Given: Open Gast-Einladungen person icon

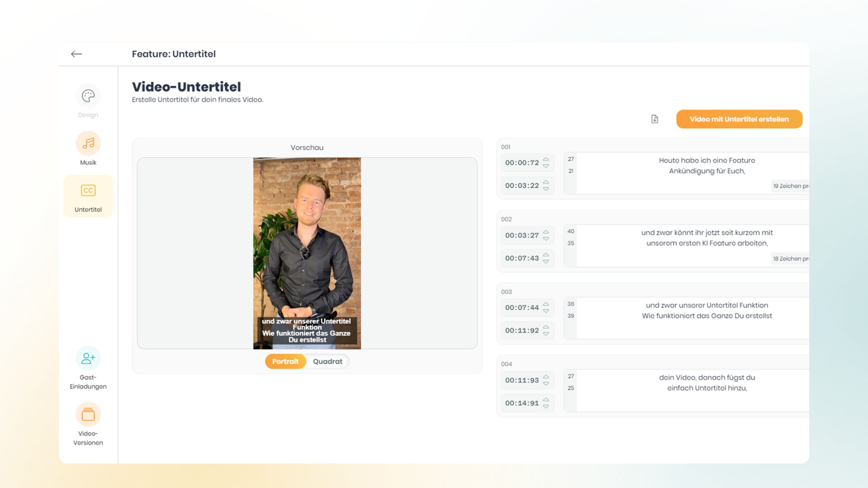Looking at the screenshot, I should click(x=88, y=358).
